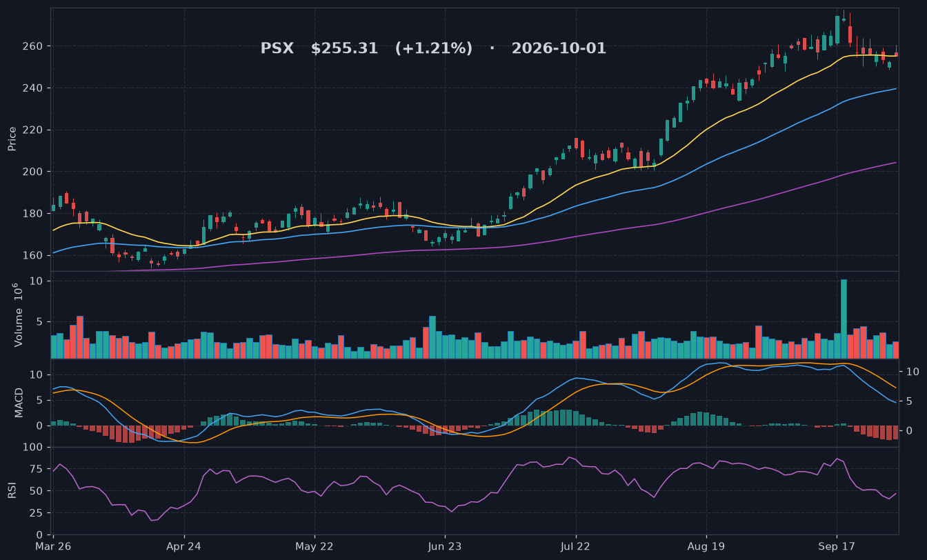Click the RSI axis title
Screen dimensions: 927x560
[x=12, y=490]
